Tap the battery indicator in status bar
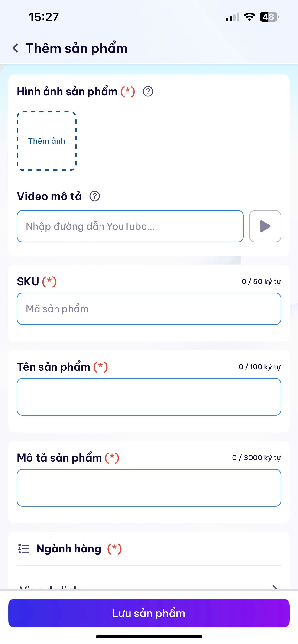The width and height of the screenshot is (298, 644). tap(269, 17)
